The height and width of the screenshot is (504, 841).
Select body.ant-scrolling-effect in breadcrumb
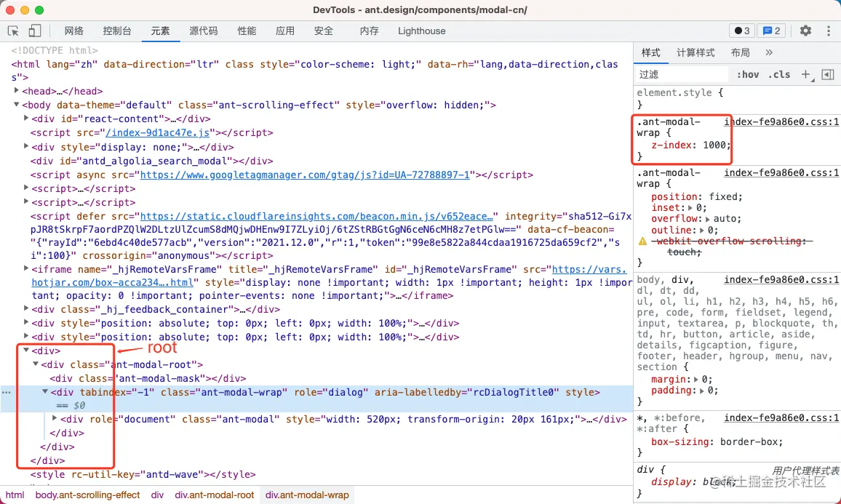click(x=87, y=495)
